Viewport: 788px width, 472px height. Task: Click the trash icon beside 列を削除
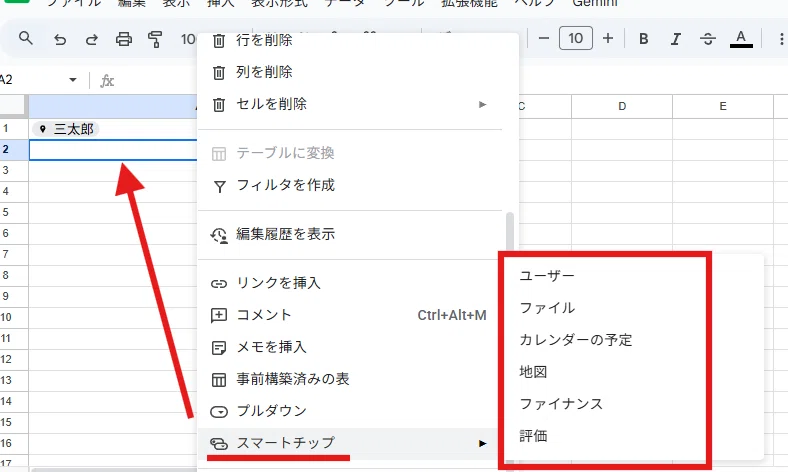[x=219, y=73]
